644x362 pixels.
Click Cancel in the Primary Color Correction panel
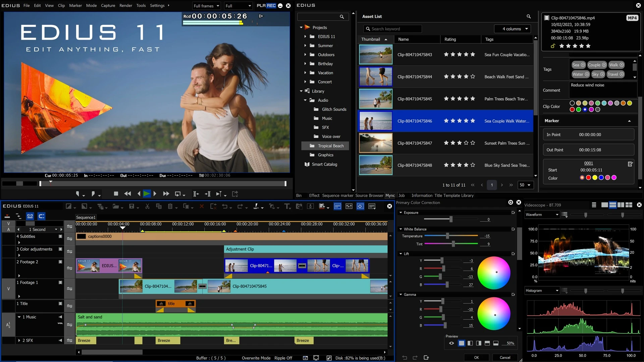click(x=505, y=357)
